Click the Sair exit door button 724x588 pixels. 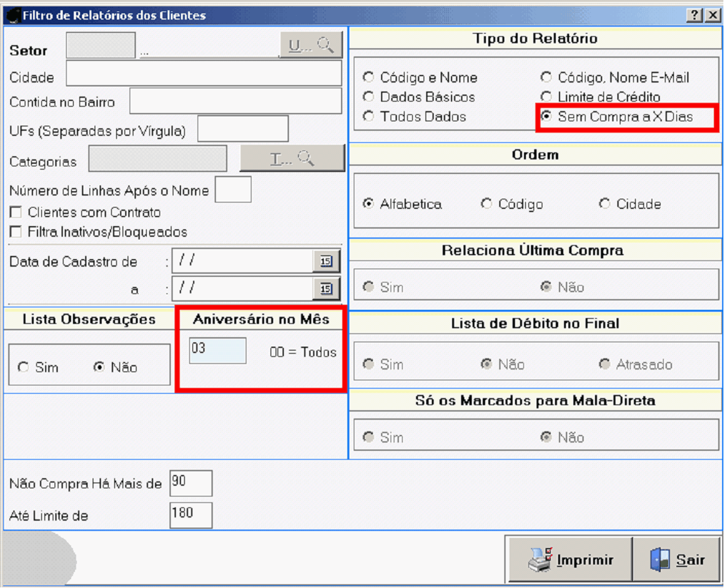pos(677,559)
